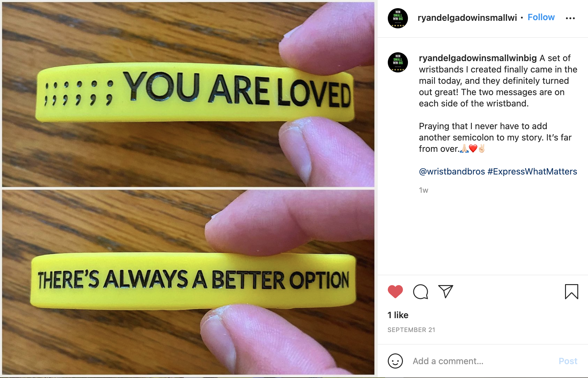This screenshot has height=378, width=588.
Task: Open the September 21 date permalink
Action: 411,330
